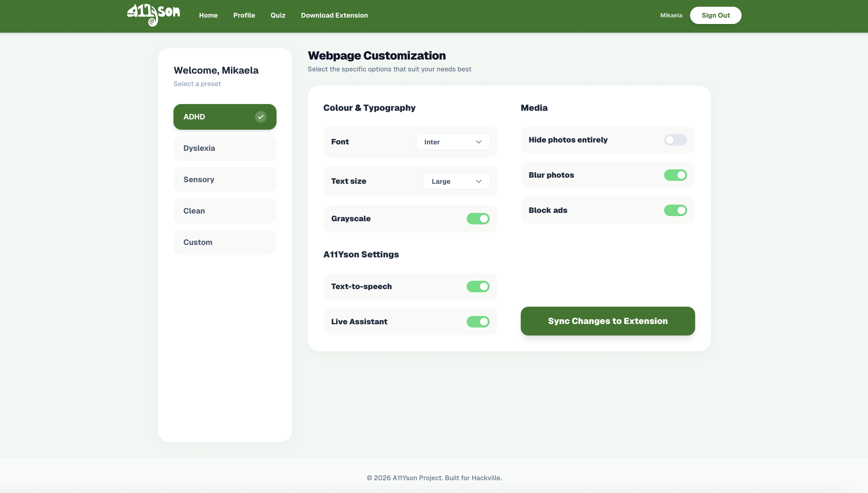Open Download Extension nav item
The height and width of the screenshot is (493, 868).
tap(334, 15)
